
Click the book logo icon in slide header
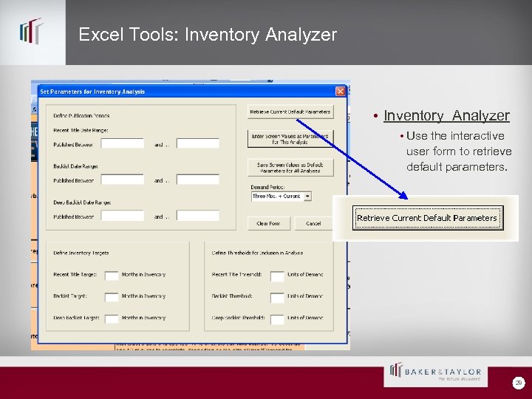pos(32,31)
